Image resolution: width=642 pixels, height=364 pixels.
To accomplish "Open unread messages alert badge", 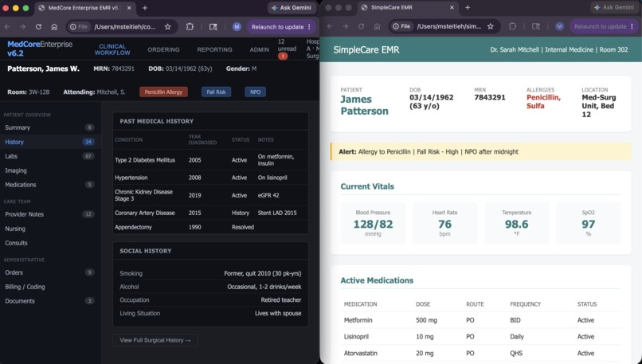I will [283, 56].
